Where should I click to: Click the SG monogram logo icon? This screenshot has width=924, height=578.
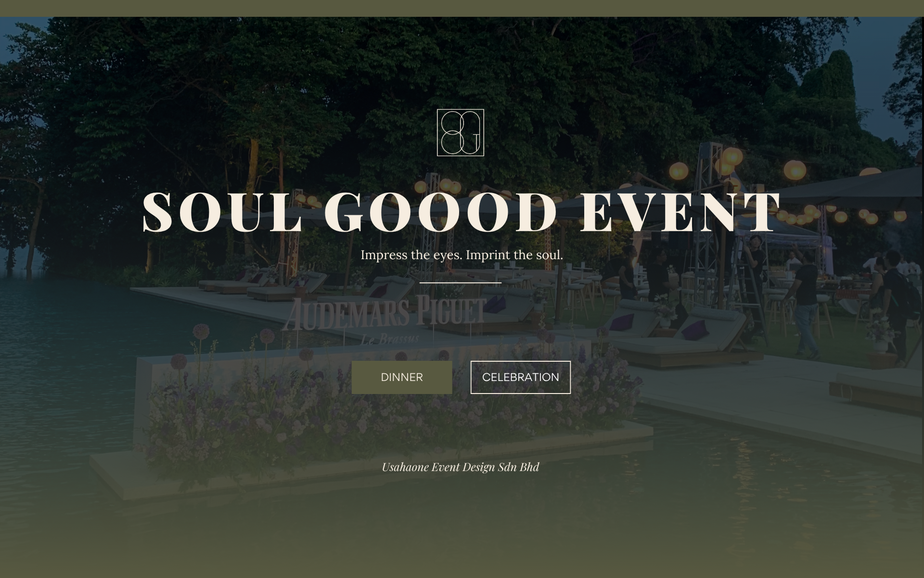[x=461, y=132]
